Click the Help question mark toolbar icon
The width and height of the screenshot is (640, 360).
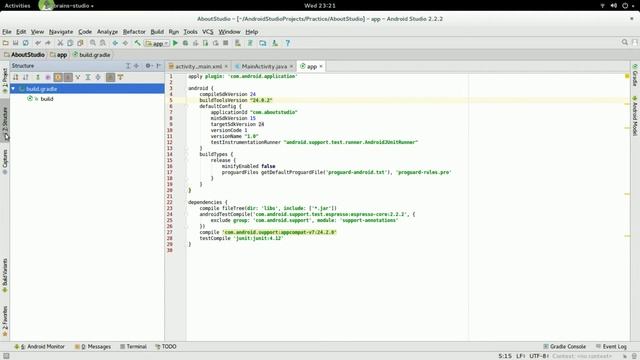(287, 43)
